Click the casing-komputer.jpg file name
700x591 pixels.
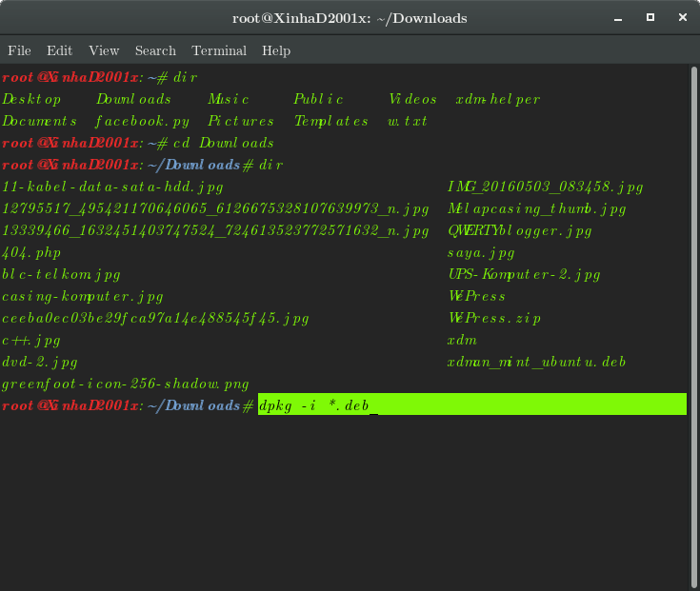(83, 296)
